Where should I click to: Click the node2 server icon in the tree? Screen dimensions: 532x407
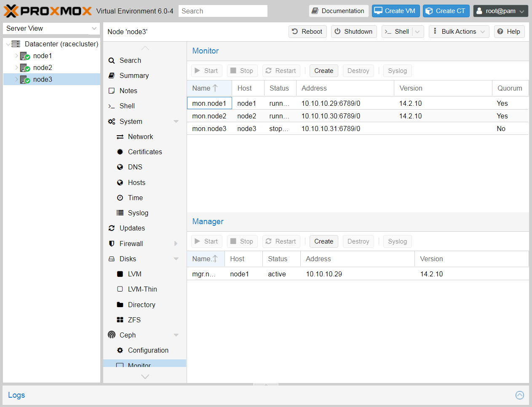(25, 68)
